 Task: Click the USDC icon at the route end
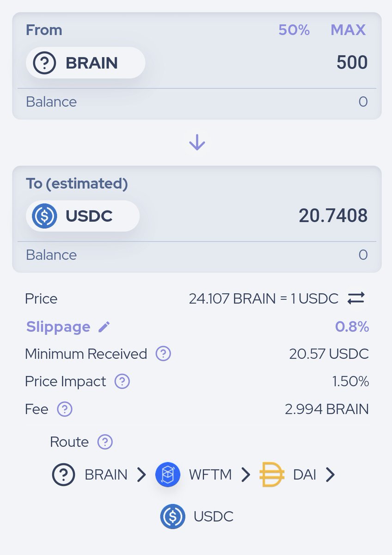click(173, 517)
